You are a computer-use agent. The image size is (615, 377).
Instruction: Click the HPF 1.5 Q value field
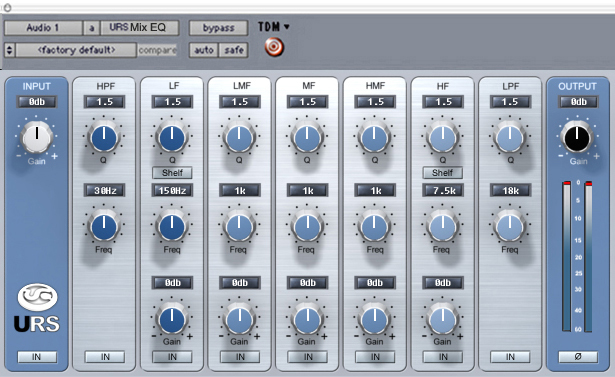pos(105,102)
